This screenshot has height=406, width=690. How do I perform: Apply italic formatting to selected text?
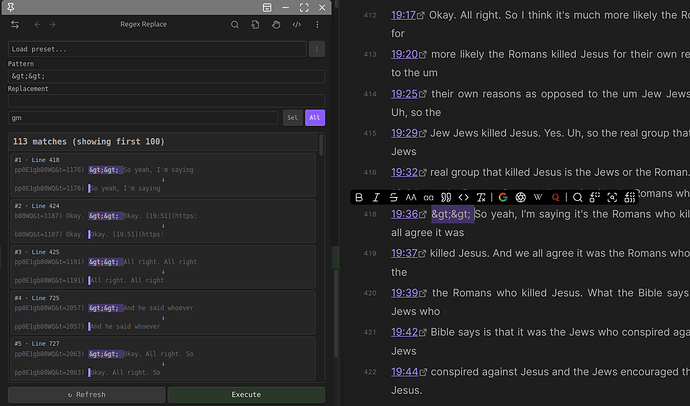[377, 197]
